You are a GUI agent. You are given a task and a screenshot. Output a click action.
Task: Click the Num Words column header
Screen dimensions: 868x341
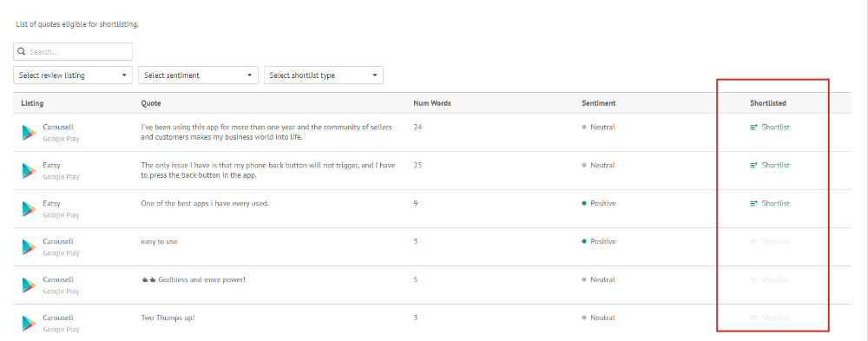coord(431,103)
